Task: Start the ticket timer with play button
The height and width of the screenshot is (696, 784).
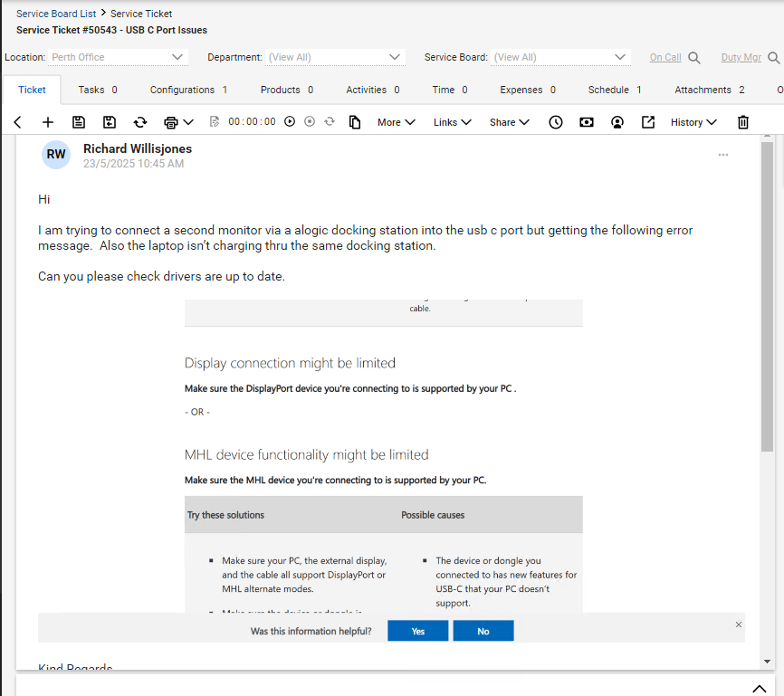Action: pyautogui.click(x=290, y=121)
